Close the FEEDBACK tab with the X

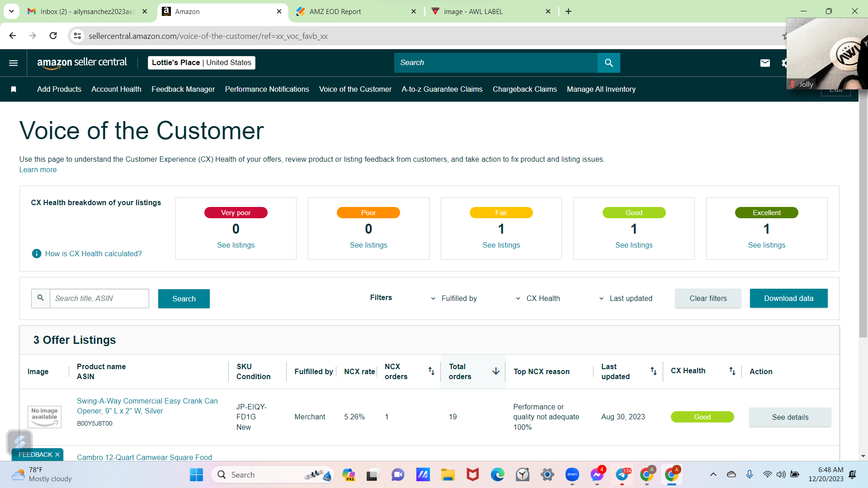pyautogui.click(x=57, y=455)
